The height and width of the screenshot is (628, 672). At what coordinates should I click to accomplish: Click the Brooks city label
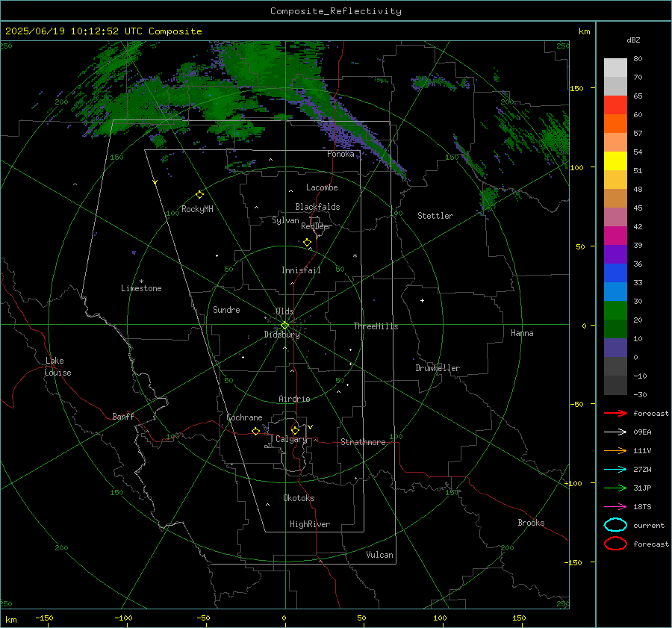pyautogui.click(x=531, y=523)
